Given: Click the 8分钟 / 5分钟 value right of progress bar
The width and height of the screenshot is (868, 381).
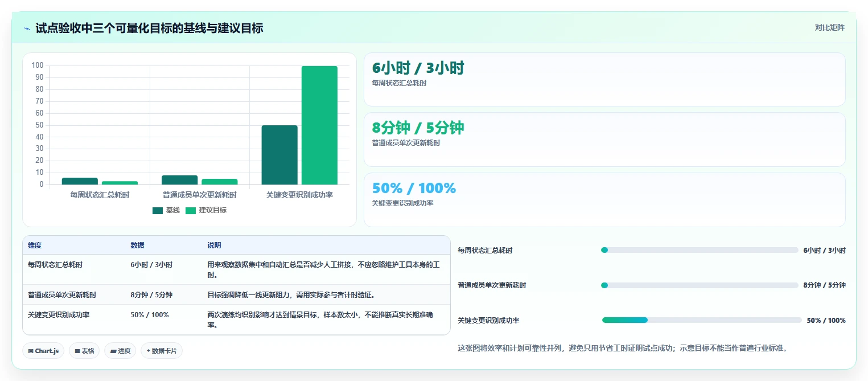Looking at the screenshot, I should click(x=824, y=285).
